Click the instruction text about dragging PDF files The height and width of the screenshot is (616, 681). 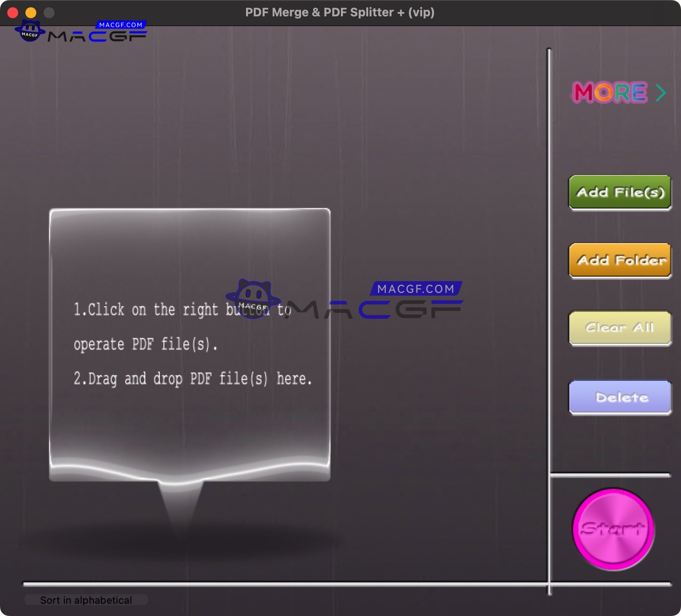click(193, 378)
